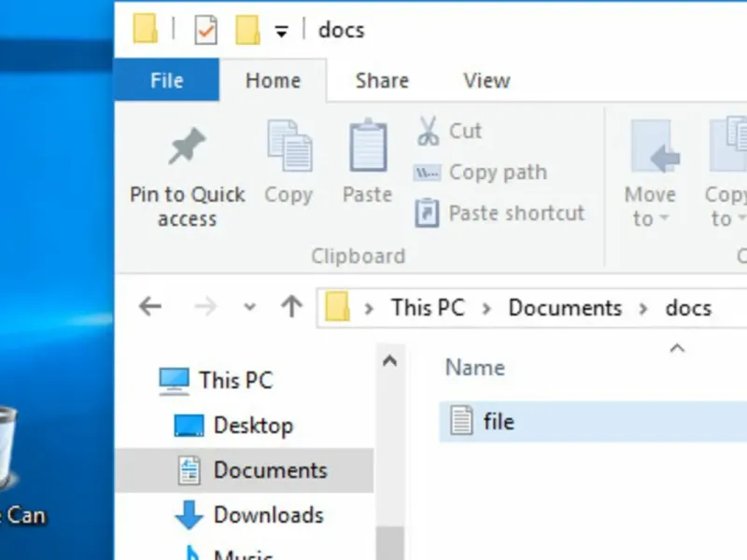Open the Customize Quick Access Toolbar dropdown
Viewport: 747px width, 560px height.
point(282,32)
